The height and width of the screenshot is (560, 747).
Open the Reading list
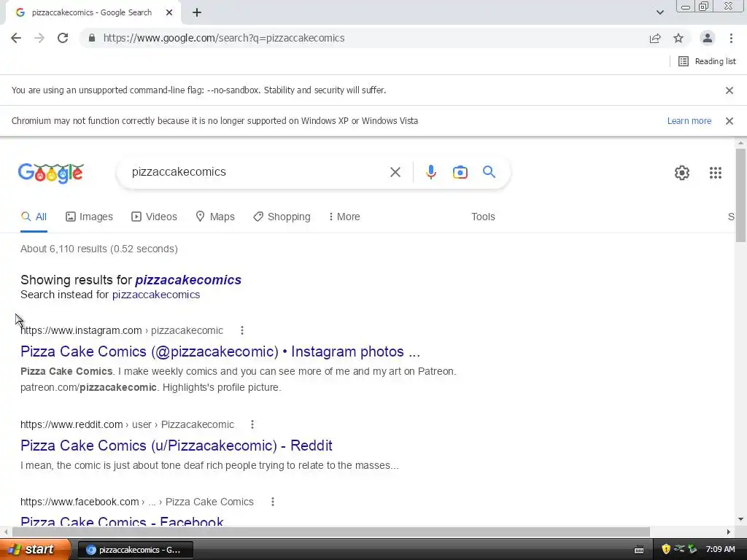[707, 61]
